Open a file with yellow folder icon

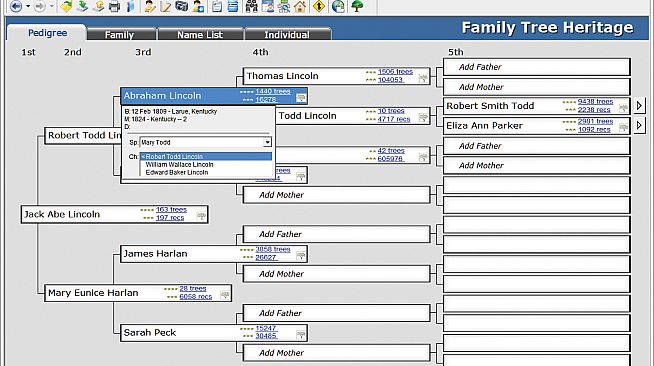point(66,6)
